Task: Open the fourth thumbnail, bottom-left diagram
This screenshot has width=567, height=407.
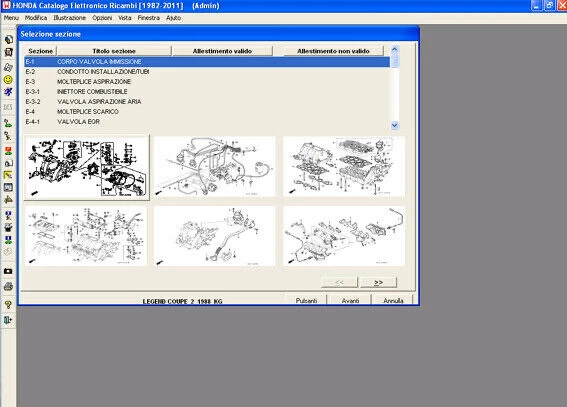Action: (x=86, y=236)
